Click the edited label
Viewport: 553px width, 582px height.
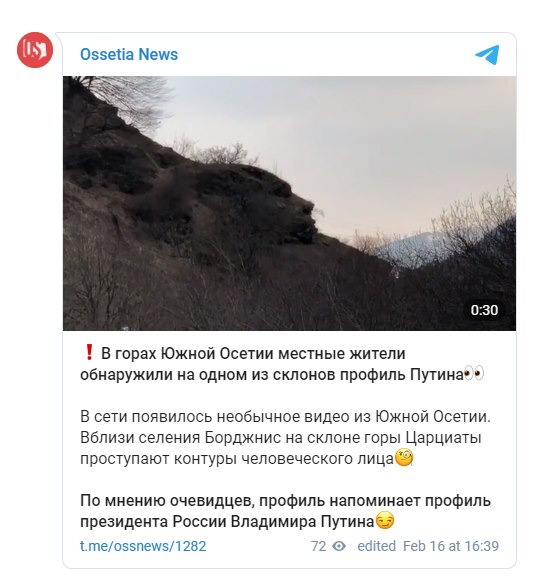click(x=376, y=546)
